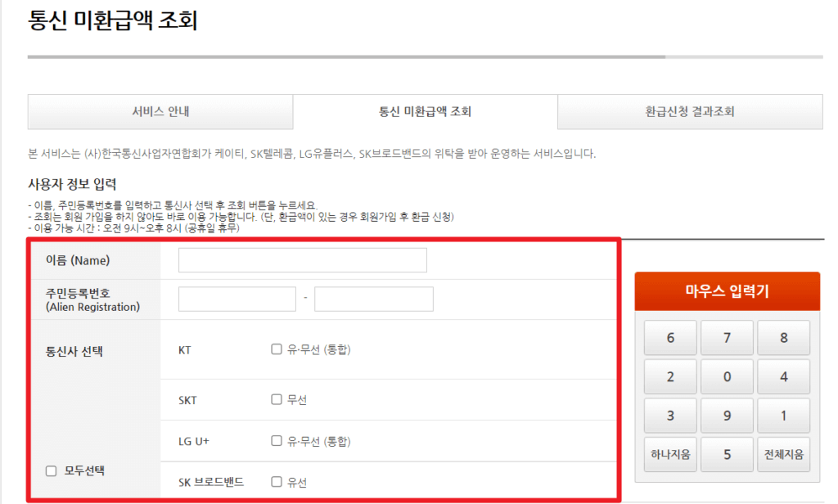838x504 pixels.
Task: Click the first 주민등록번호 input box
Action: coord(237,299)
